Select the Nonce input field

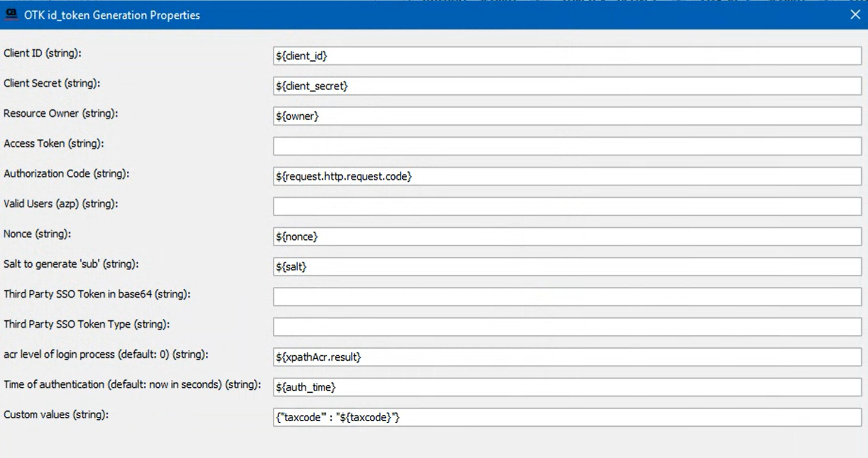(x=567, y=236)
